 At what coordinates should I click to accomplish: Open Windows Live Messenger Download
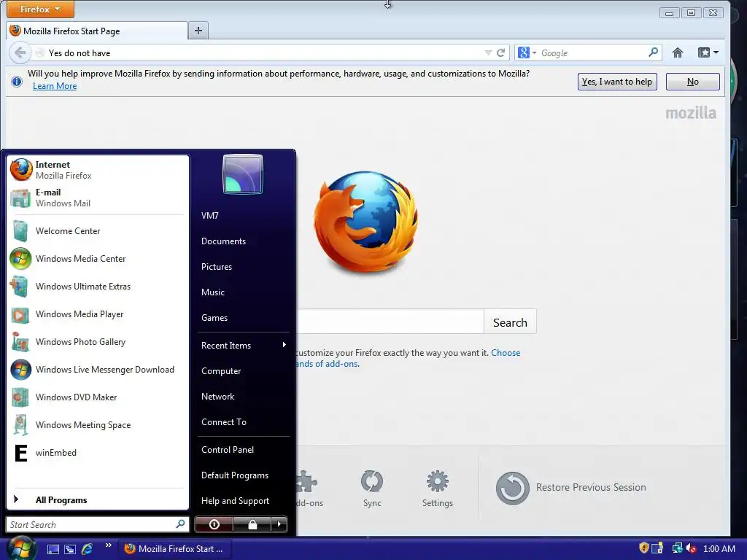(x=98, y=370)
